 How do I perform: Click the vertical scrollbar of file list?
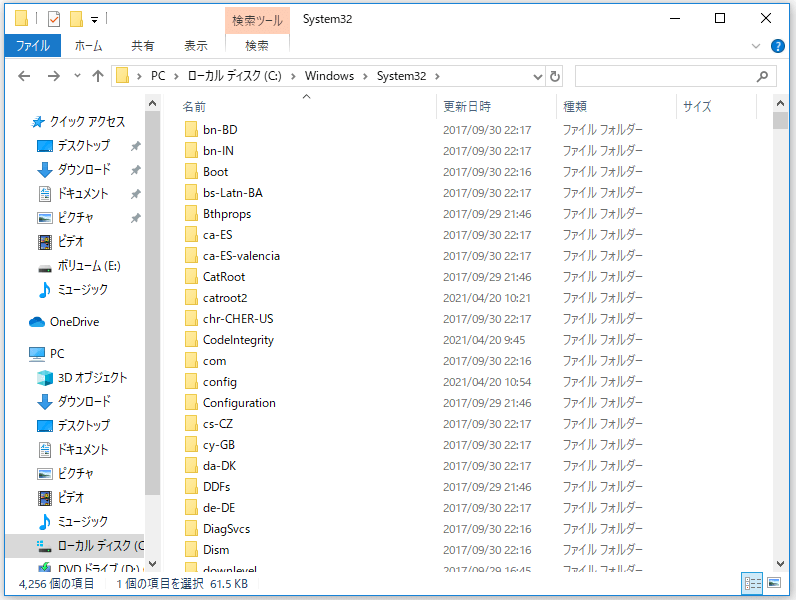(780, 340)
